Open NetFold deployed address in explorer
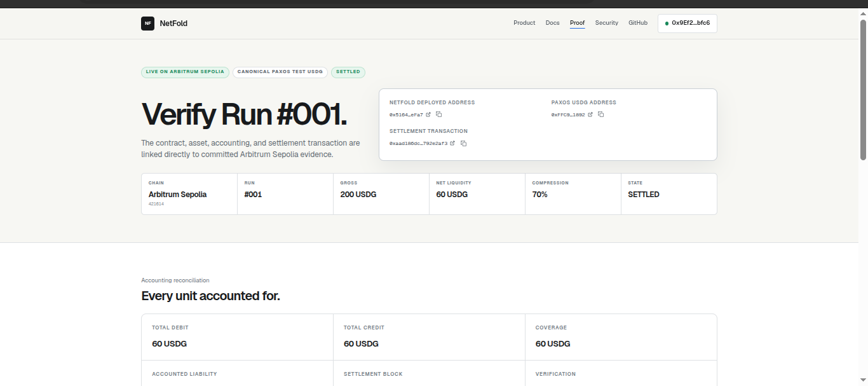Image resolution: width=868 pixels, height=386 pixels. (x=428, y=114)
